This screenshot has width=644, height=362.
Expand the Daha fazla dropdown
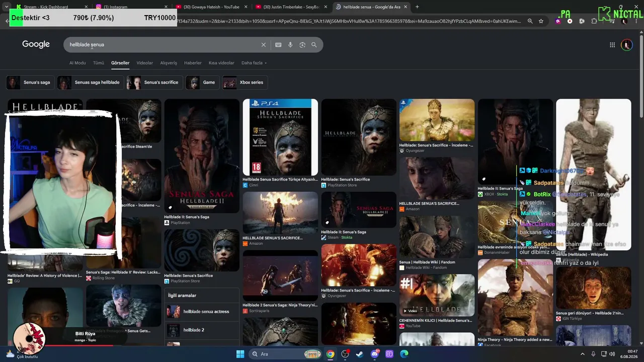point(254,63)
